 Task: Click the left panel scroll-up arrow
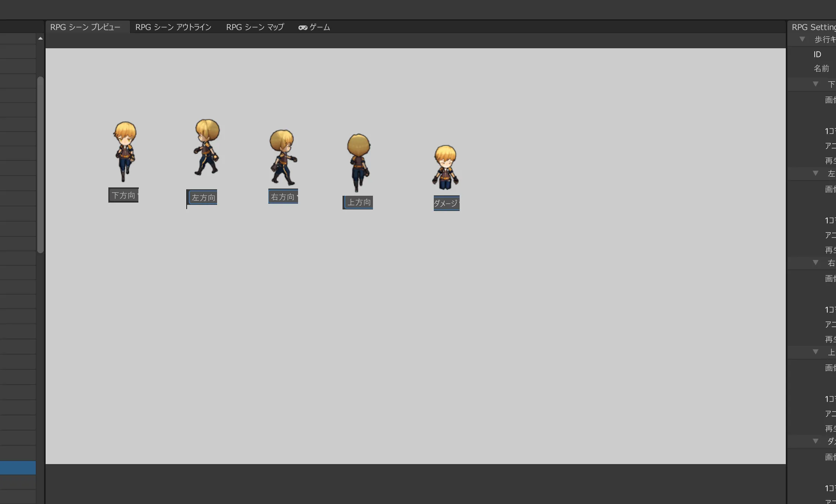(40, 38)
